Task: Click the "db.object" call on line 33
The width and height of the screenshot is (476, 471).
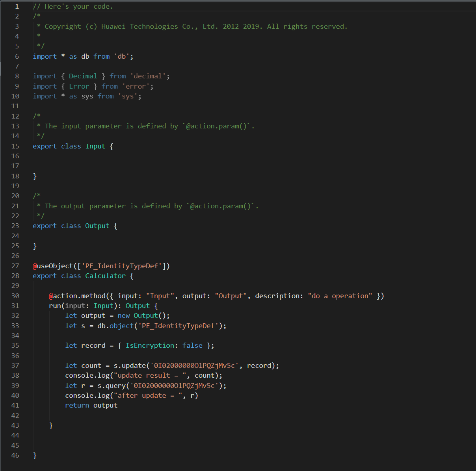Action: [116, 326]
